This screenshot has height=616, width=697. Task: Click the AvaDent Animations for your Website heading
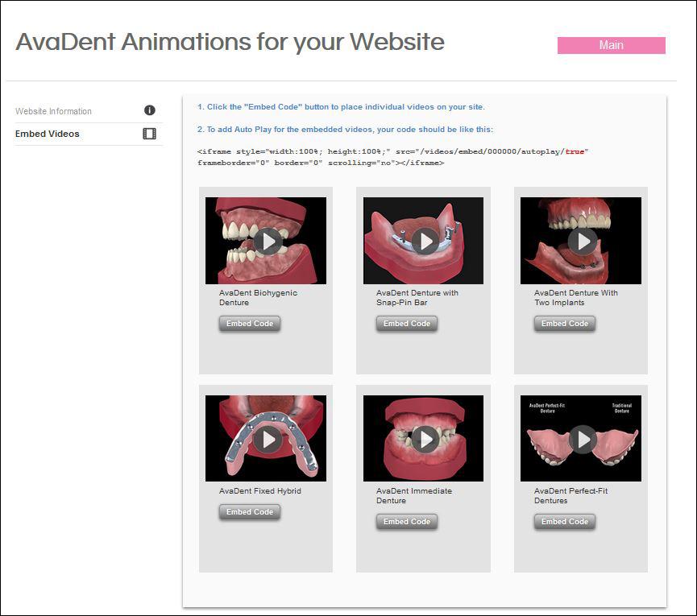click(x=230, y=43)
